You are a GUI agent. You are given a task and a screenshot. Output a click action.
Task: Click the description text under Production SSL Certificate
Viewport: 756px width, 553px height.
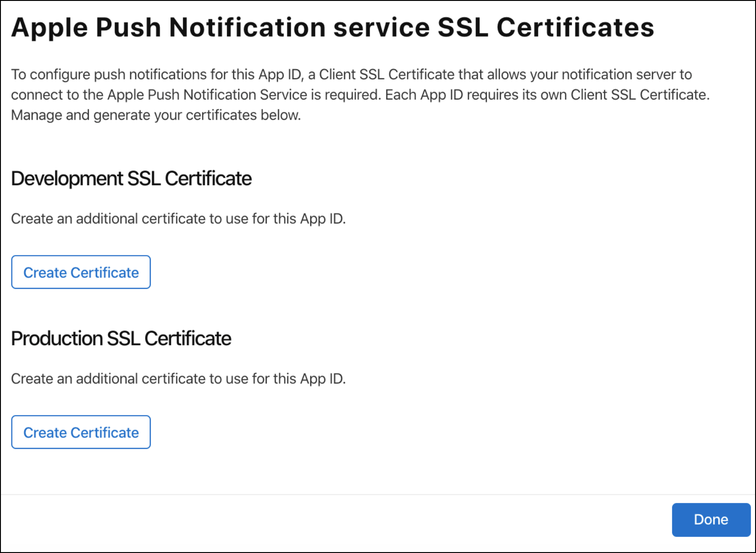click(178, 379)
